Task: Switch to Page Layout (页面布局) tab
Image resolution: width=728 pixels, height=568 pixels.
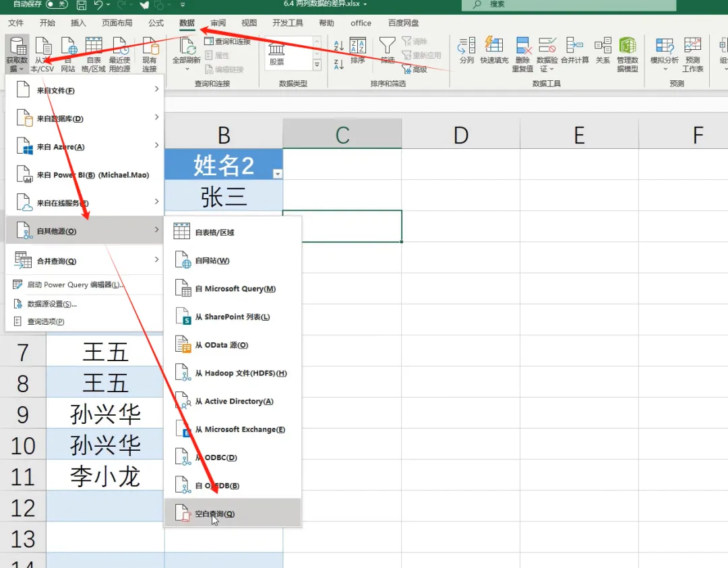Action: coord(117,23)
